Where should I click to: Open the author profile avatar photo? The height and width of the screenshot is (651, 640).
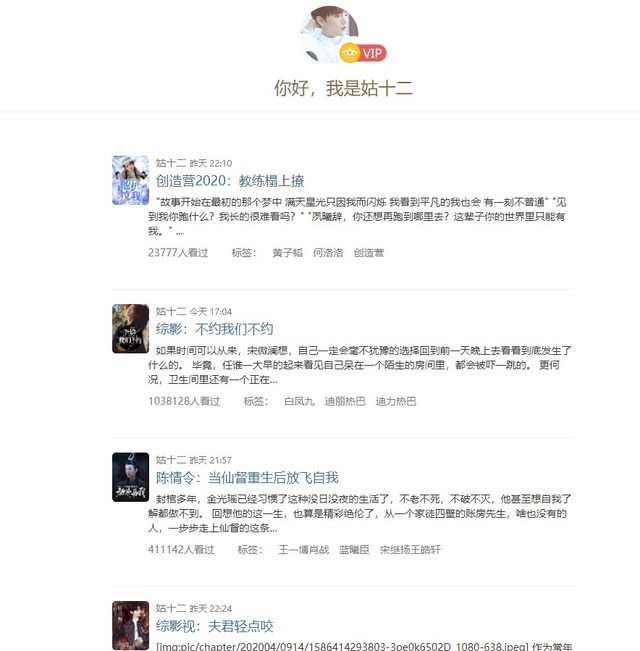click(x=330, y=34)
